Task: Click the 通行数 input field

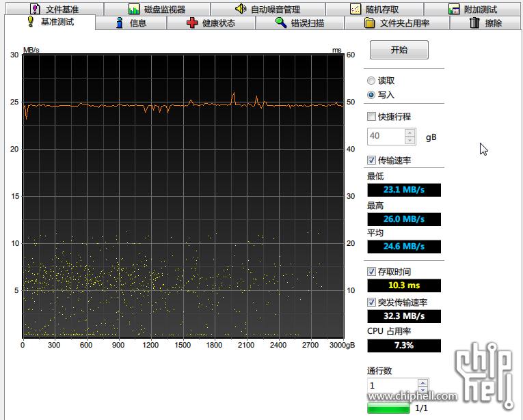Action: [x=392, y=386]
